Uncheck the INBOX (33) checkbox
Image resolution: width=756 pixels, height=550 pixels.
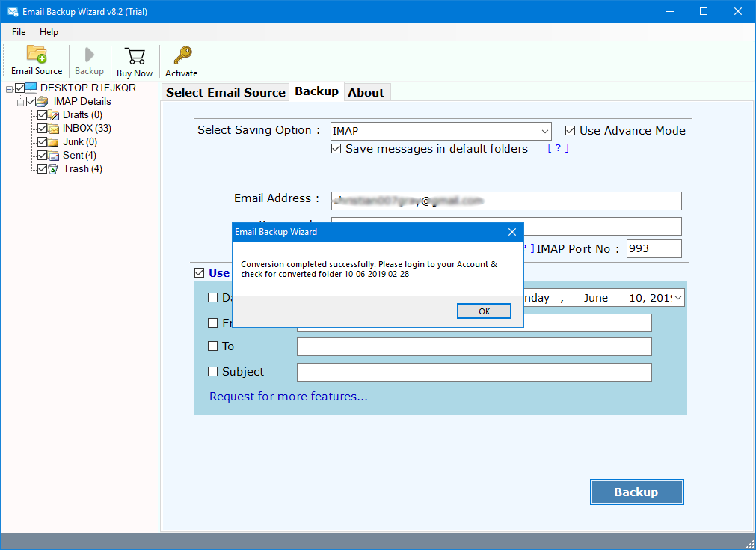coord(43,129)
